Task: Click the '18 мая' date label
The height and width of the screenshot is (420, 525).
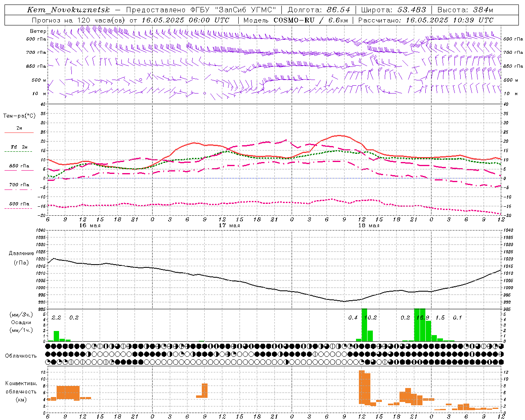Action: click(x=369, y=226)
